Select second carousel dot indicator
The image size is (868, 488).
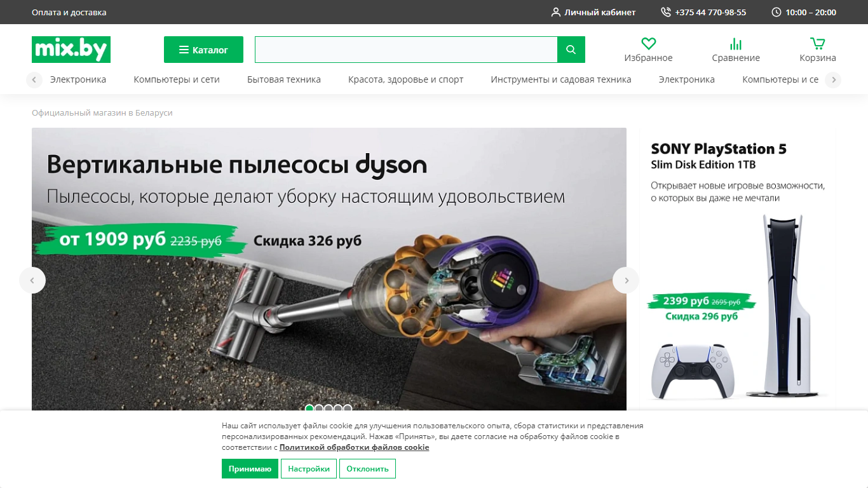[319, 408]
